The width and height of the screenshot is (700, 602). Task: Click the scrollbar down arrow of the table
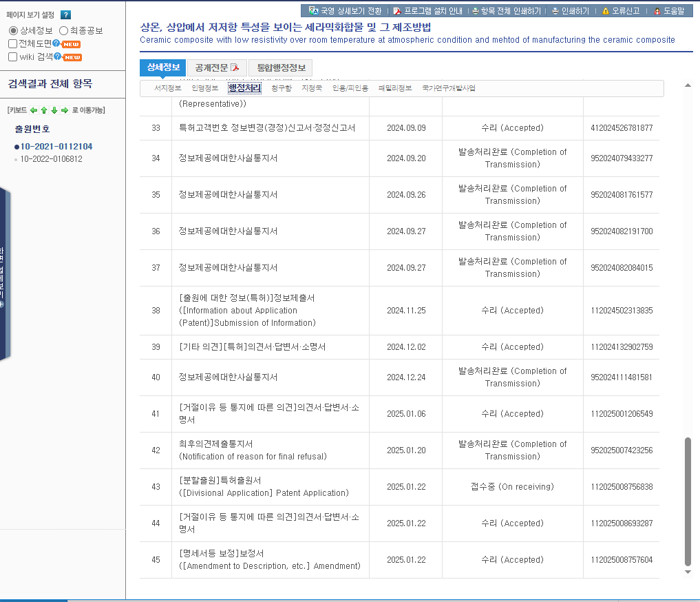pos(687,572)
